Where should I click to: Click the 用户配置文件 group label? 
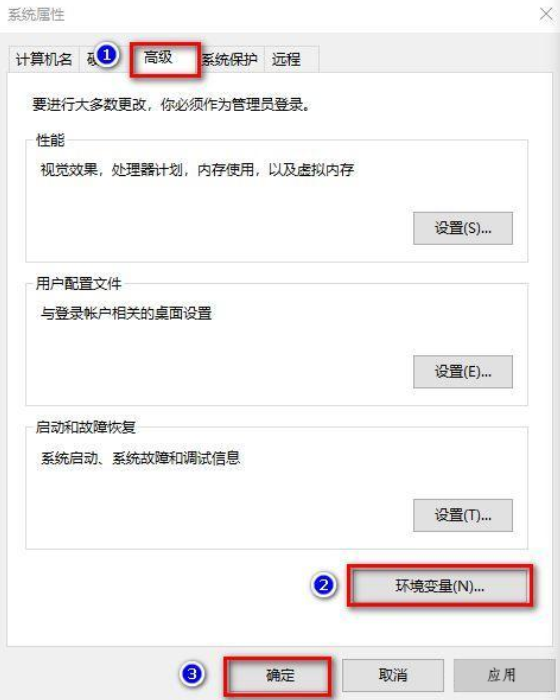tap(79, 283)
